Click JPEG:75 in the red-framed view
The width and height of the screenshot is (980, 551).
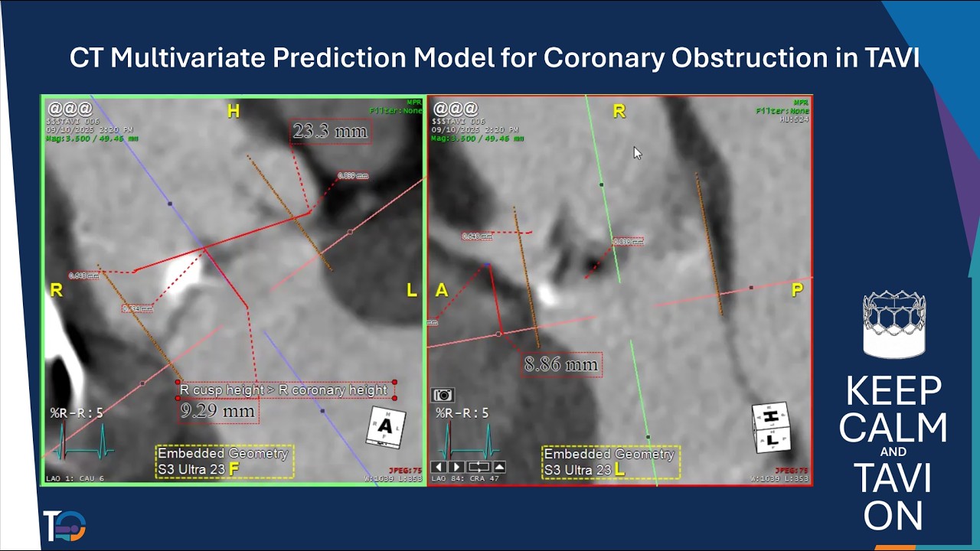791,471
